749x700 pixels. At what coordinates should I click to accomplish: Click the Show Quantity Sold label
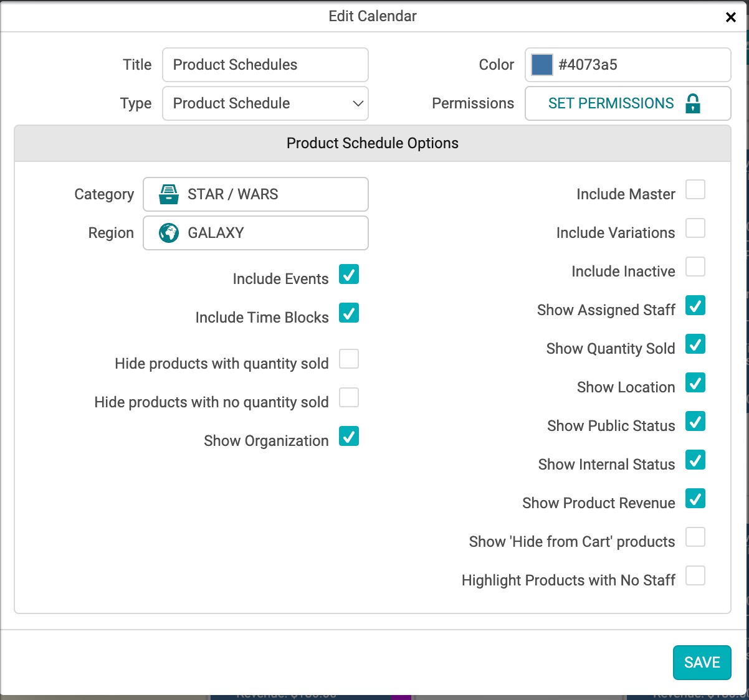point(611,349)
